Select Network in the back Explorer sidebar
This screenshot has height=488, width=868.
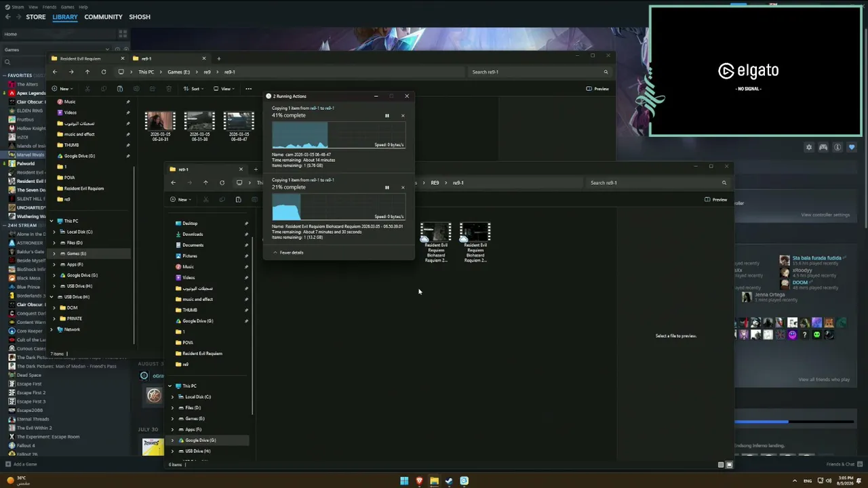pos(72,329)
